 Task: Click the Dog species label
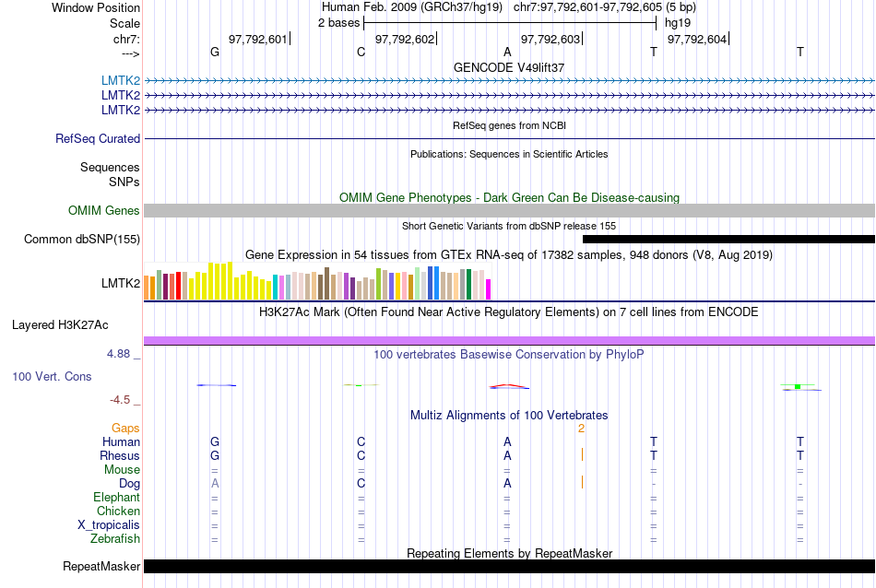130,484
